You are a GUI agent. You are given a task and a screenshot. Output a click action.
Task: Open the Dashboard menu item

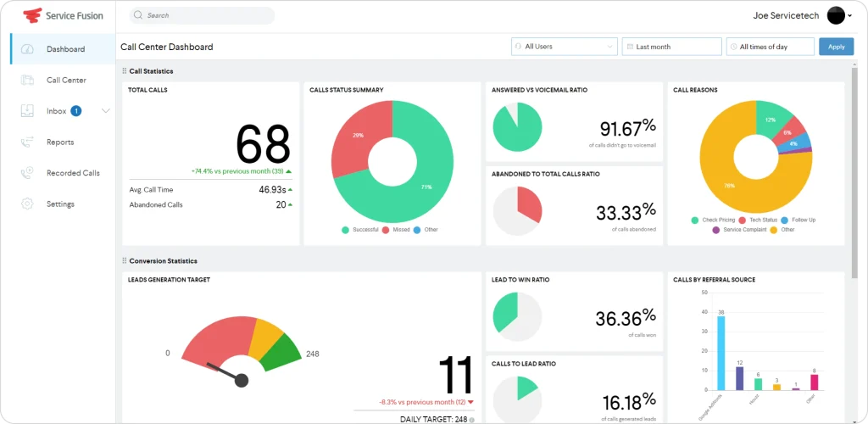point(63,48)
